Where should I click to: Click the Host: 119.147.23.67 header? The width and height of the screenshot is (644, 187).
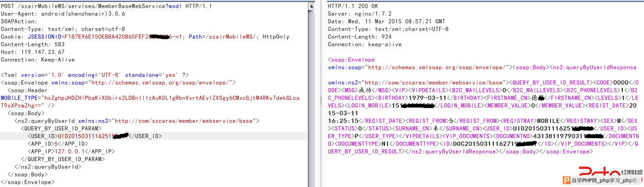click(33, 52)
